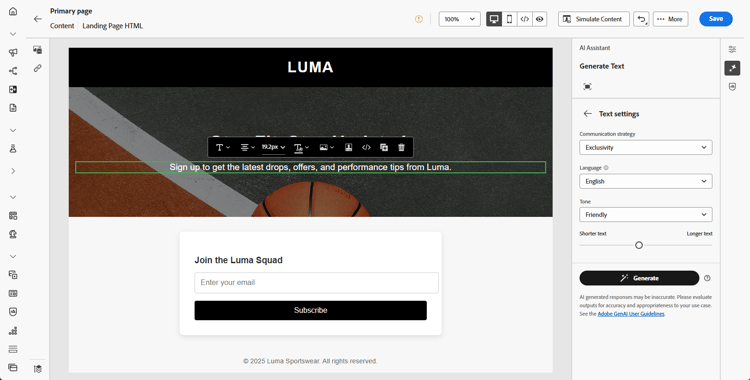
Task: Click Simulate Content
Action: tap(594, 19)
